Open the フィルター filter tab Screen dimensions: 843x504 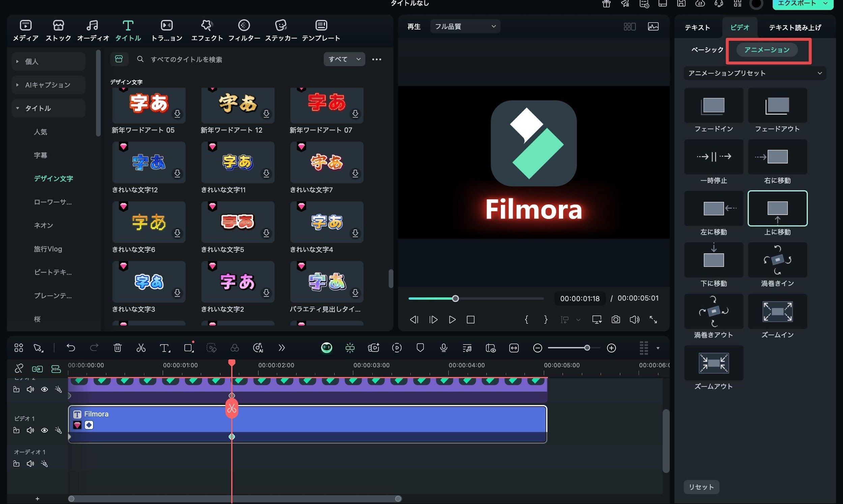pyautogui.click(x=244, y=31)
